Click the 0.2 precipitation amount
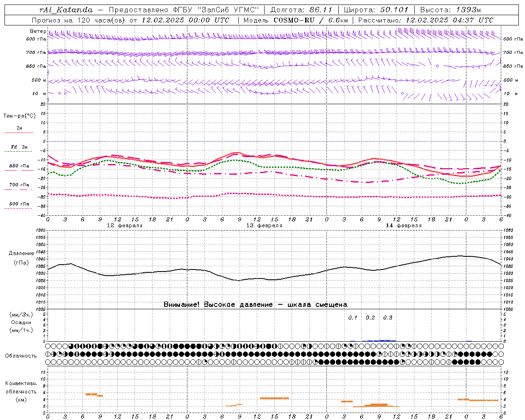The image size is (525, 420). [370, 318]
